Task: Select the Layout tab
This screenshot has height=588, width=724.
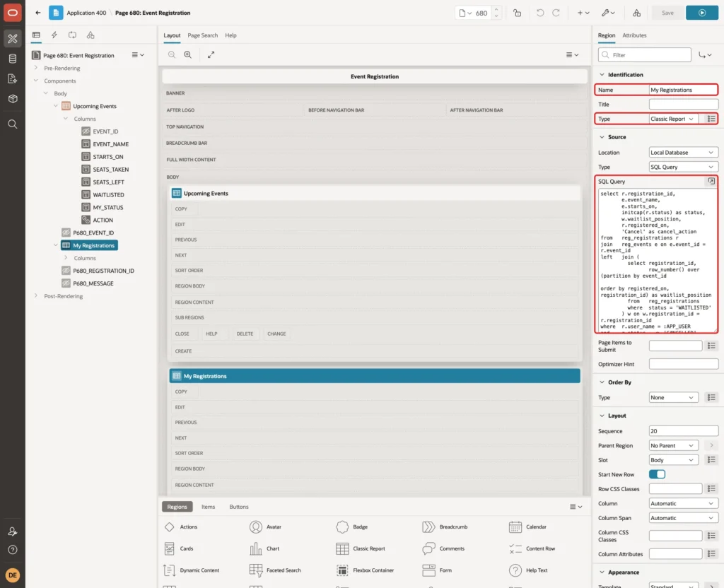Action: pyautogui.click(x=172, y=35)
